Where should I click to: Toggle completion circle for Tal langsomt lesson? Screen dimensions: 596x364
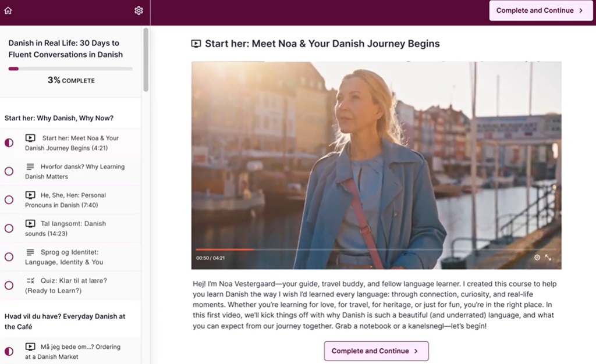[9, 229]
